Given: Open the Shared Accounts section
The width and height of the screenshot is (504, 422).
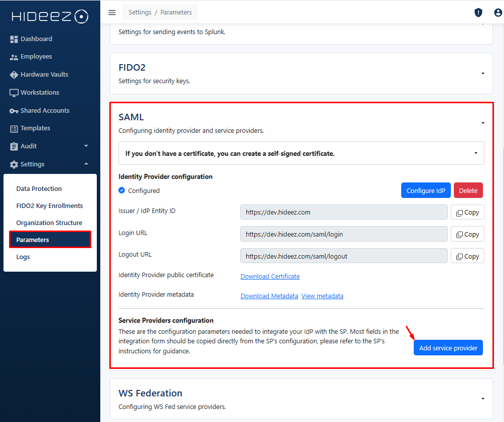Looking at the screenshot, I should pyautogui.click(x=45, y=111).
